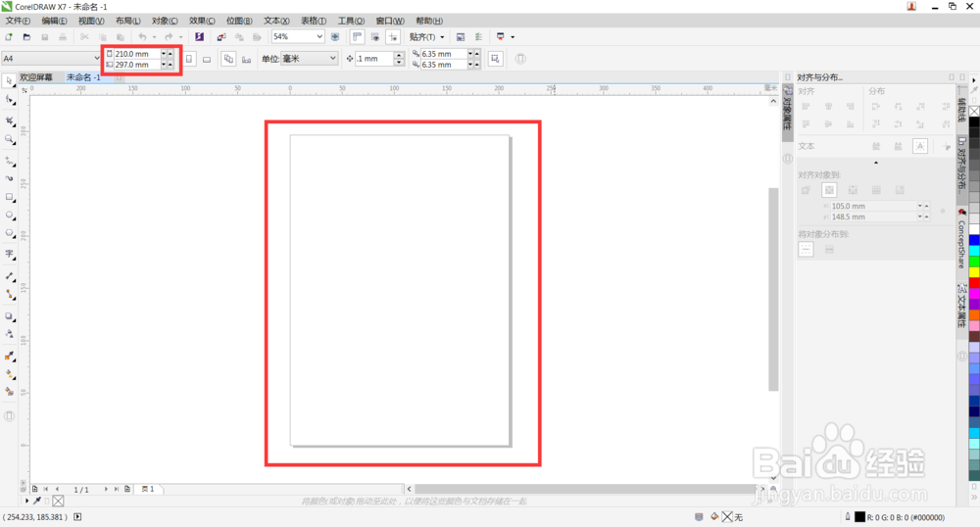Select the Rectangle tool
The width and height of the screenshot is (980, 527).
point(10,197)
